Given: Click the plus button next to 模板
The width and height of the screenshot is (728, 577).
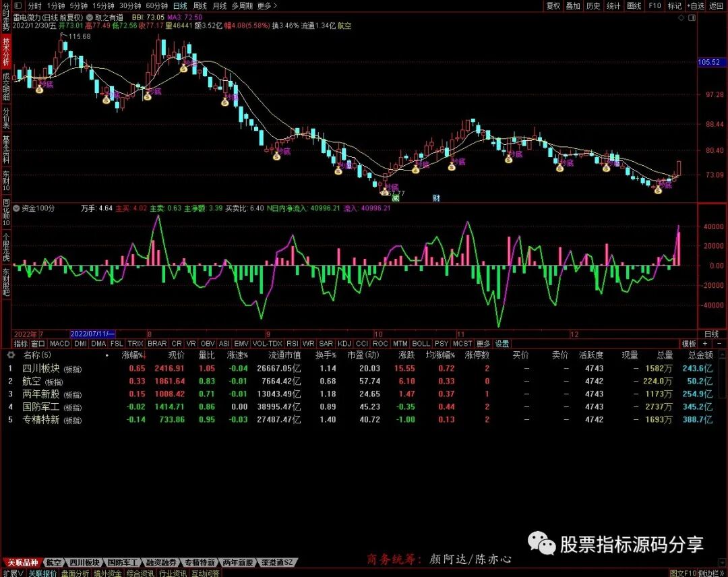Looking at the screenshot, I should click(x=705, y=344).
